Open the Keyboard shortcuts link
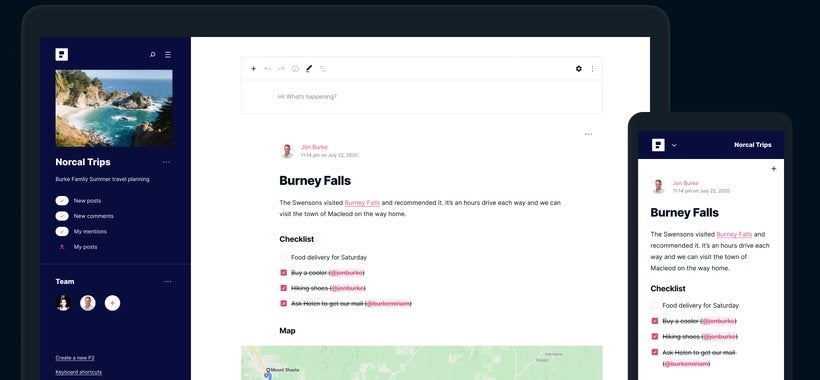The width and height of the screenshot is (820, 380). (78, 372)
